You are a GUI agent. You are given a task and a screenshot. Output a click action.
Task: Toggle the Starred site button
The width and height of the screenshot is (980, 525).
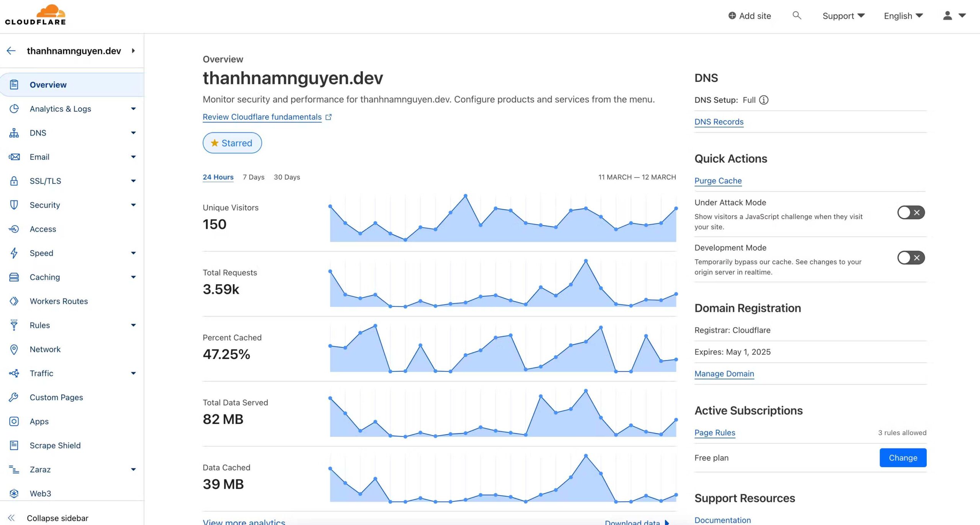pyautogui.click(x=232, y=143)
